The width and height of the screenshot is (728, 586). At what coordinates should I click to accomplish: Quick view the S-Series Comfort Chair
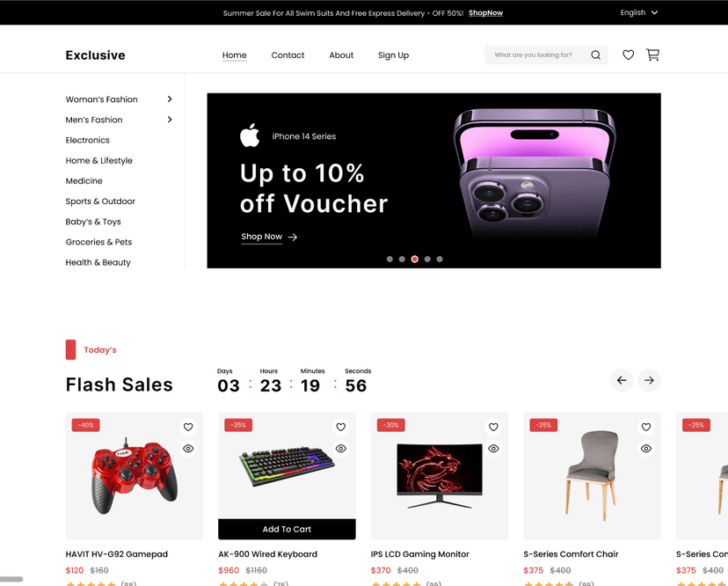(646, 449)
